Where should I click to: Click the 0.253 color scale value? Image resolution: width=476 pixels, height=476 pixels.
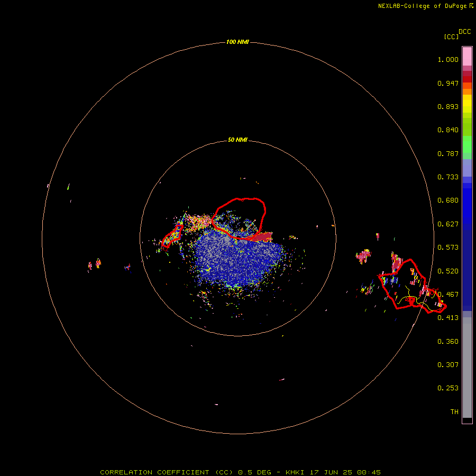pos(448,388)
